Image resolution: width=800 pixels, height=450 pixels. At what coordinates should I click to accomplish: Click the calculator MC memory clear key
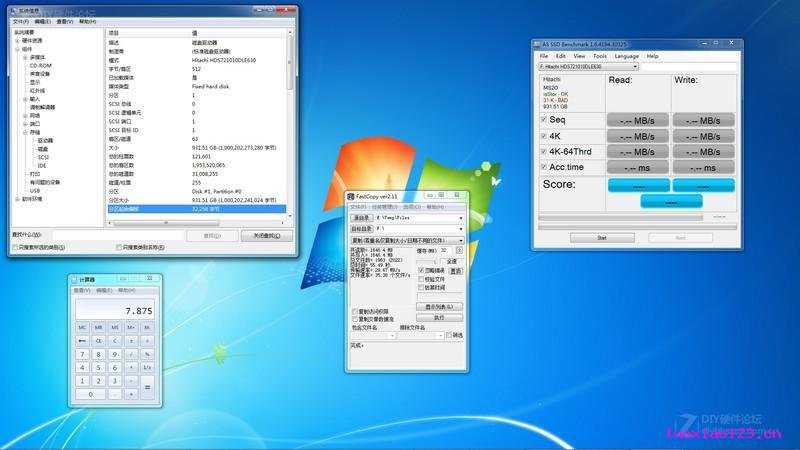[x=82, y=327]
